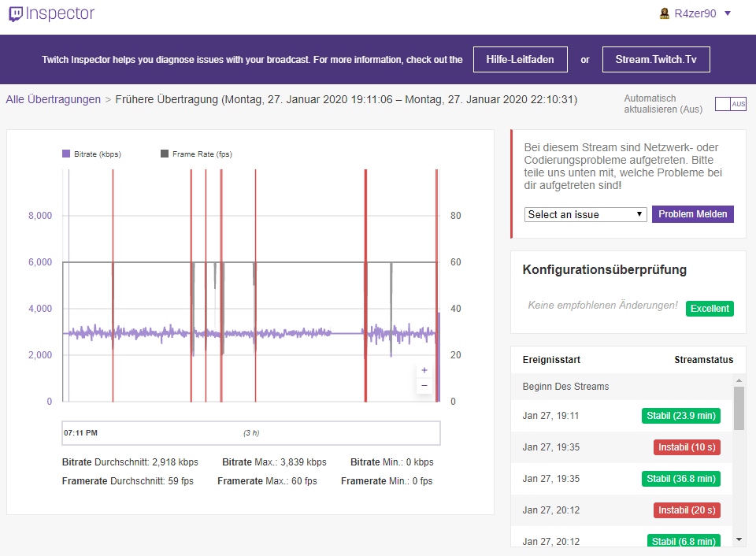This screenshot has width=756, height=556.
Task: Open the Hilfe-Leitfaden help guide
Action: (520, 59)
